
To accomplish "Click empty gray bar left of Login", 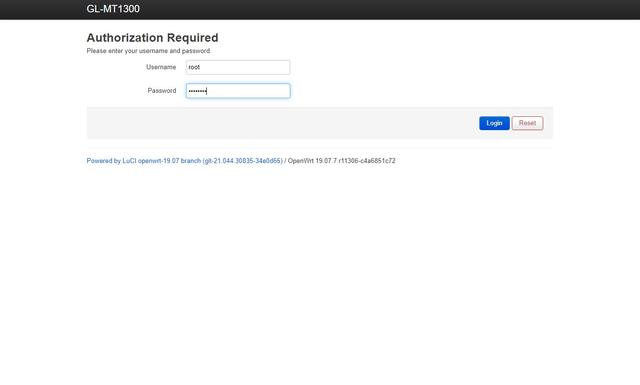I will tap(282, 123).
